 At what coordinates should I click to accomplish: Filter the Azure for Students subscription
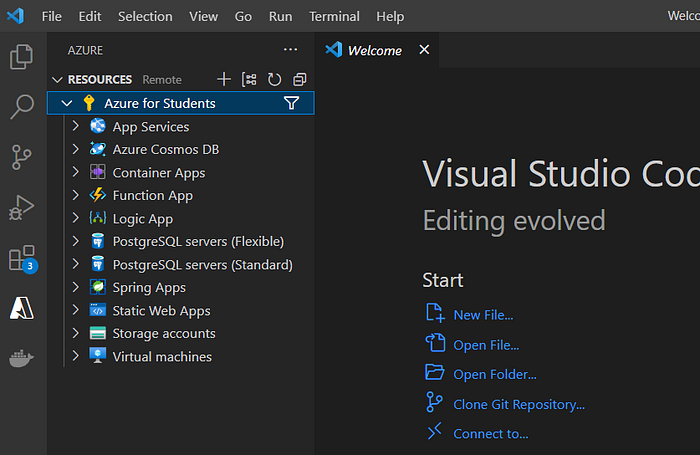[291, 103]
